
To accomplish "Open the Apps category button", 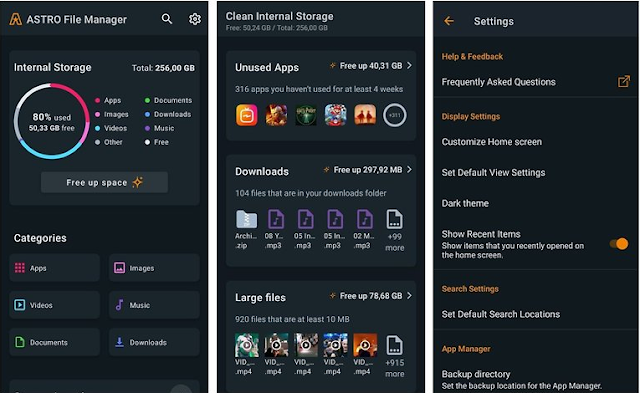I will pos(54,268).
